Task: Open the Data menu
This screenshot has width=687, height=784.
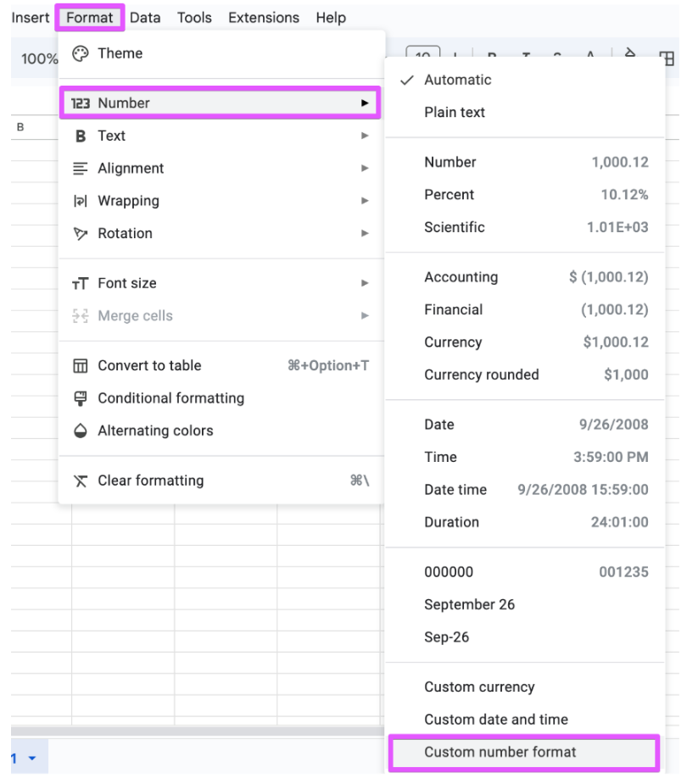Action: (x=145, y=18)
